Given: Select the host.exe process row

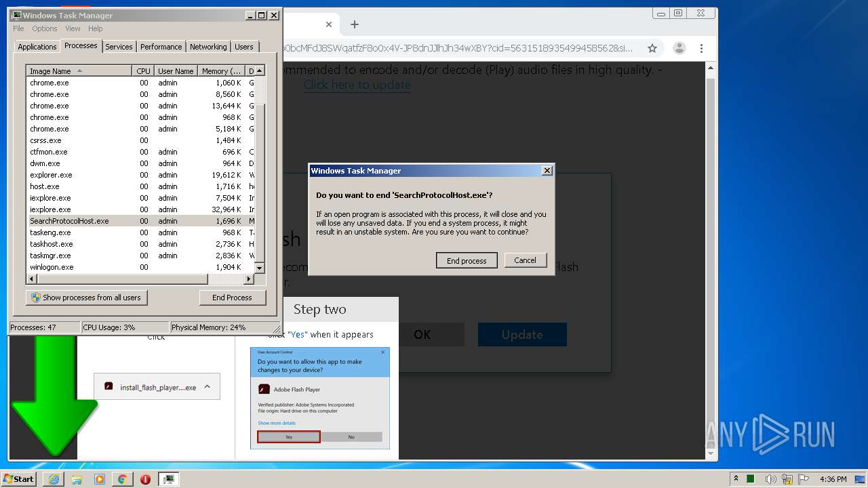Looking at the screenshot, I should tap(140, 186).
